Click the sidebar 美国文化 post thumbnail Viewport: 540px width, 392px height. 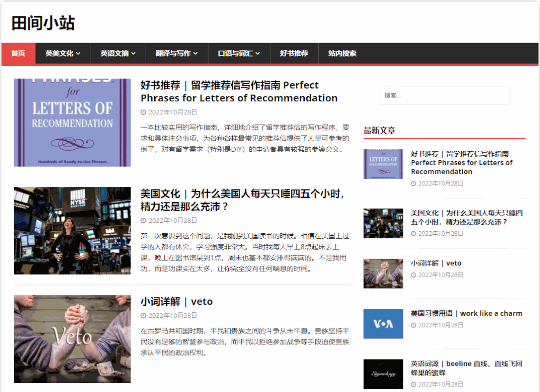point(383,223)
